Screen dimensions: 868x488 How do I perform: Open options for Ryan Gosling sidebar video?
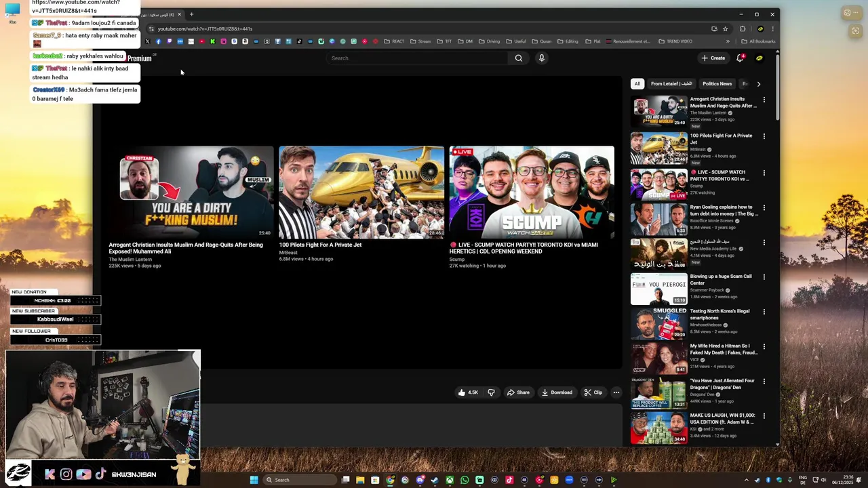[764, 207]
